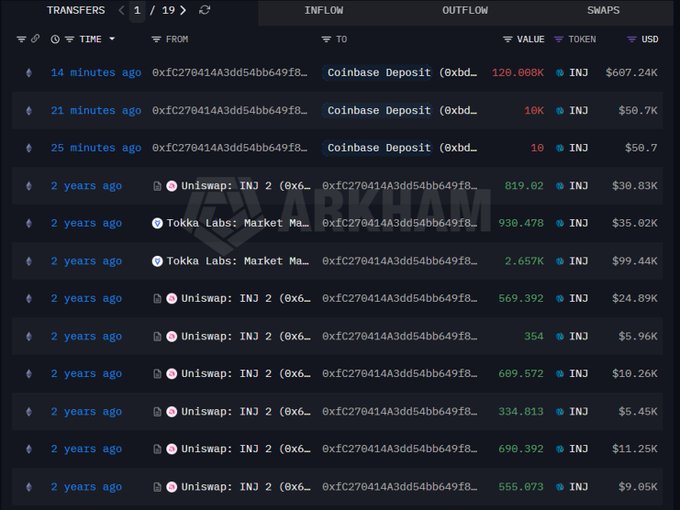Select the $5.45K USD cell
The width and height of the screenshot is (680, 510).
click(638, 411)
